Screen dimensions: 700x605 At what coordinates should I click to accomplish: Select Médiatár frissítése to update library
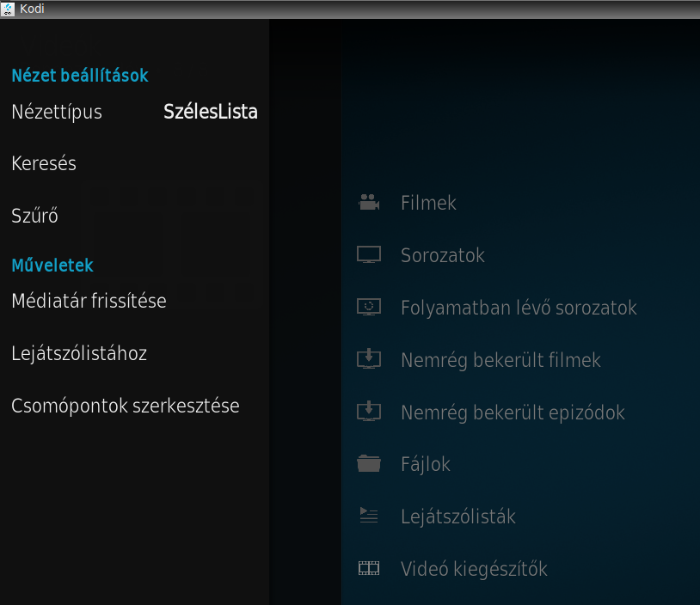134,301
